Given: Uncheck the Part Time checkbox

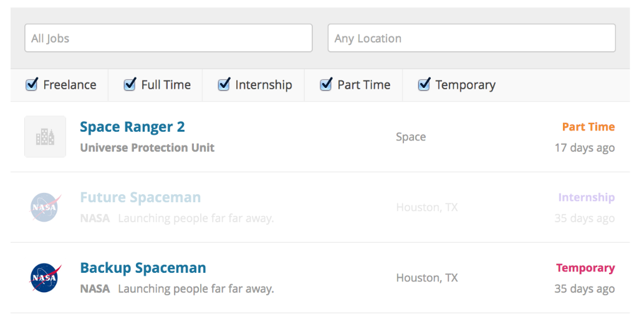Looking at the screenshot, I should click(326, 85).
